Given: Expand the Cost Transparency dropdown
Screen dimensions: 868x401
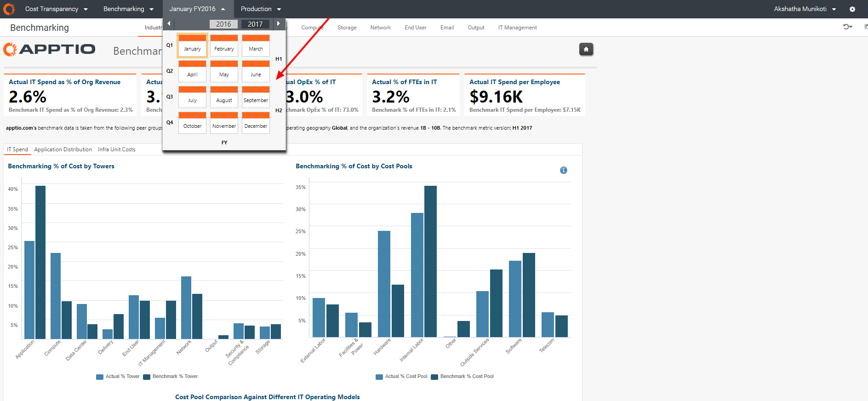Looking at the screenshot, I should (x=57, y=9).
